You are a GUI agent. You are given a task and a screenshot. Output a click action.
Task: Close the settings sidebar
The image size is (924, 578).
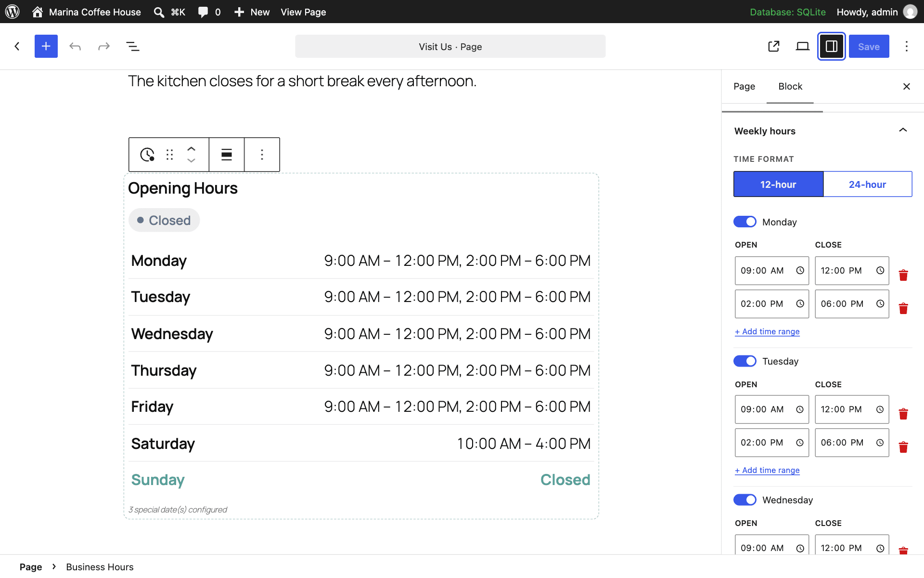tap(907, 86)
